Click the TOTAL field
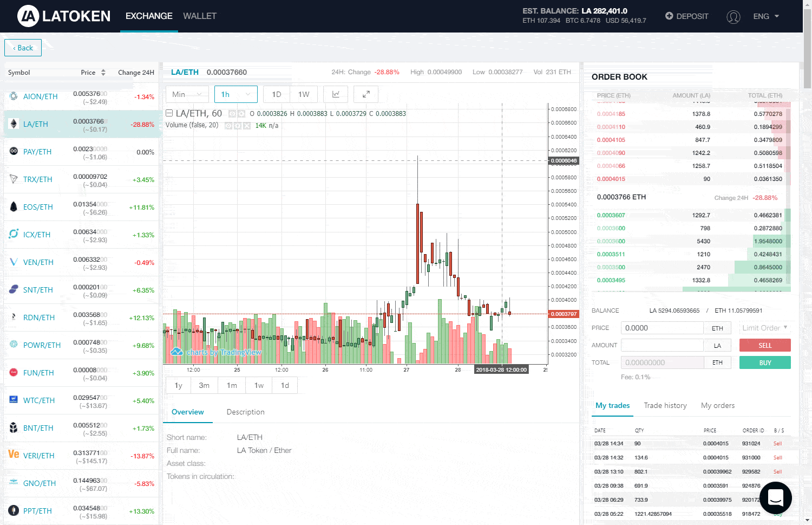This screenshot has height=525, width=812. coord(662,362)
